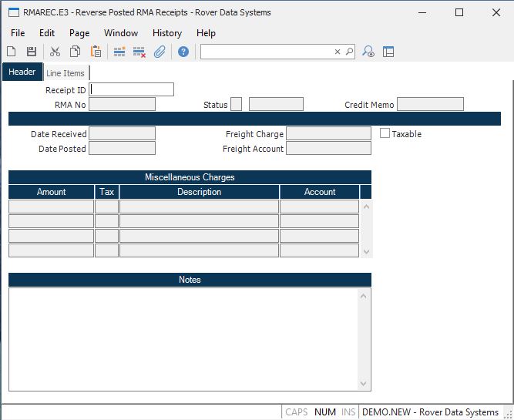The image size is (514, 420).
Task: Click the Insert row icon
Action: point(119,52)
